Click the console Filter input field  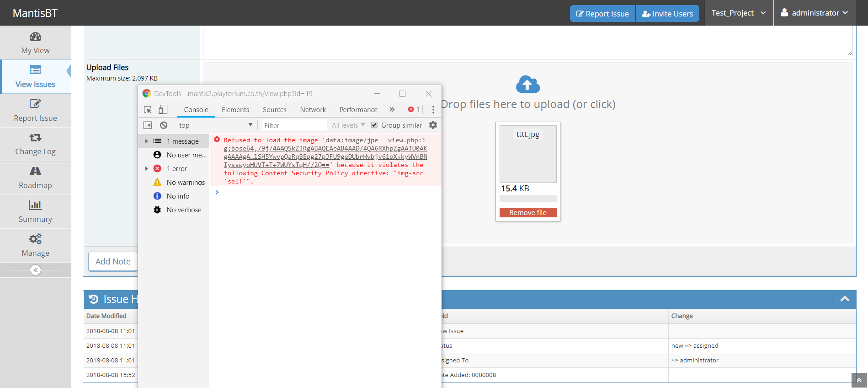[x=294, y=125]
